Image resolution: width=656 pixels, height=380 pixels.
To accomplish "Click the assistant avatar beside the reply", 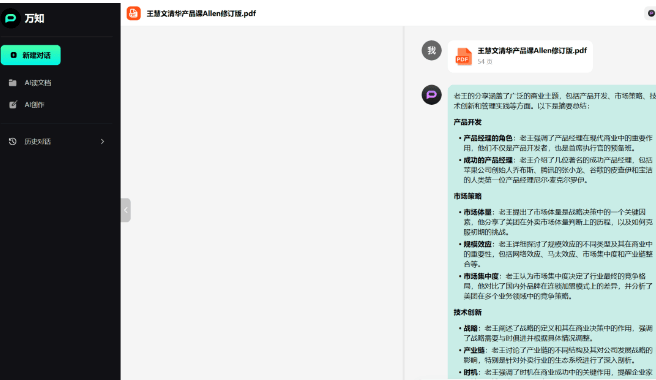I will pos(431,95).
